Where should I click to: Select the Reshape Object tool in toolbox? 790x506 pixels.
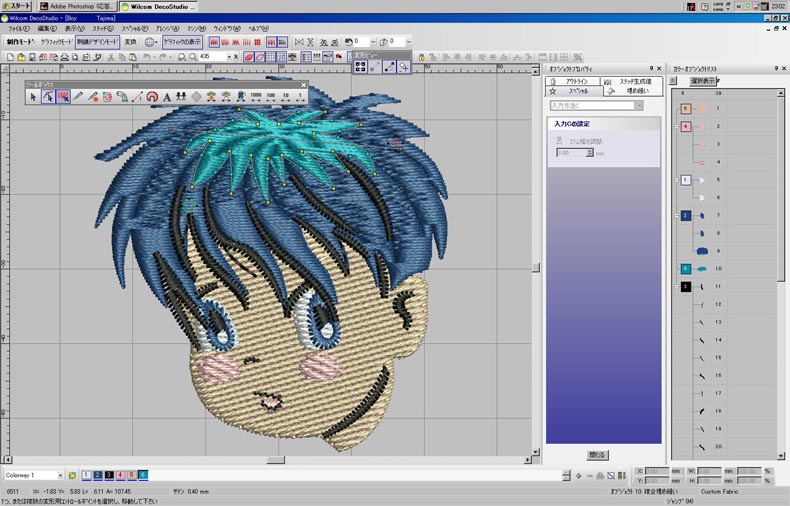click(x=48, y=97)
